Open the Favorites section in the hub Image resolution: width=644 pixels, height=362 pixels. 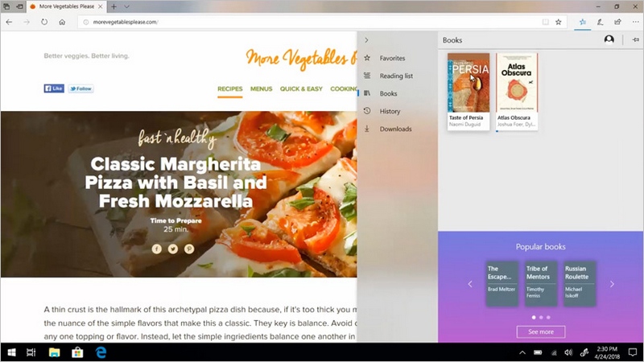(392, 58)
